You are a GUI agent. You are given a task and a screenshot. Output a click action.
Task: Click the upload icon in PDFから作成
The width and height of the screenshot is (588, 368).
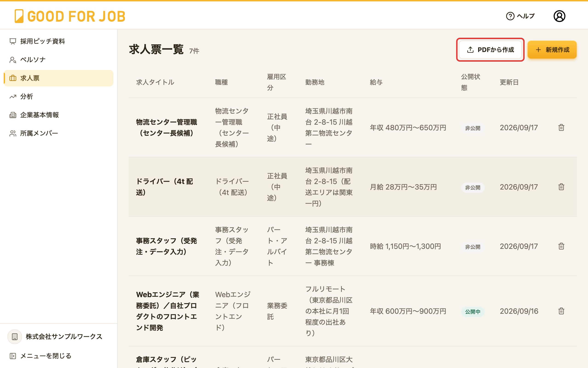470,50
